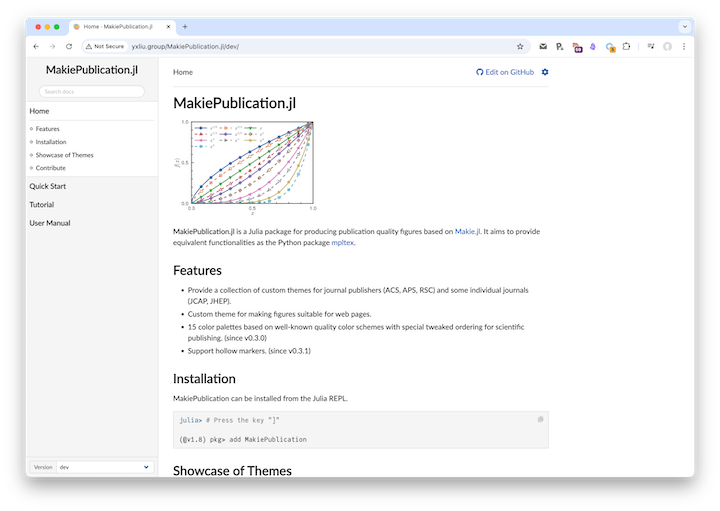This screenshot has width=720, height=511.
Task: Open Chrome three-dot menu
Action: pos(684,46)
